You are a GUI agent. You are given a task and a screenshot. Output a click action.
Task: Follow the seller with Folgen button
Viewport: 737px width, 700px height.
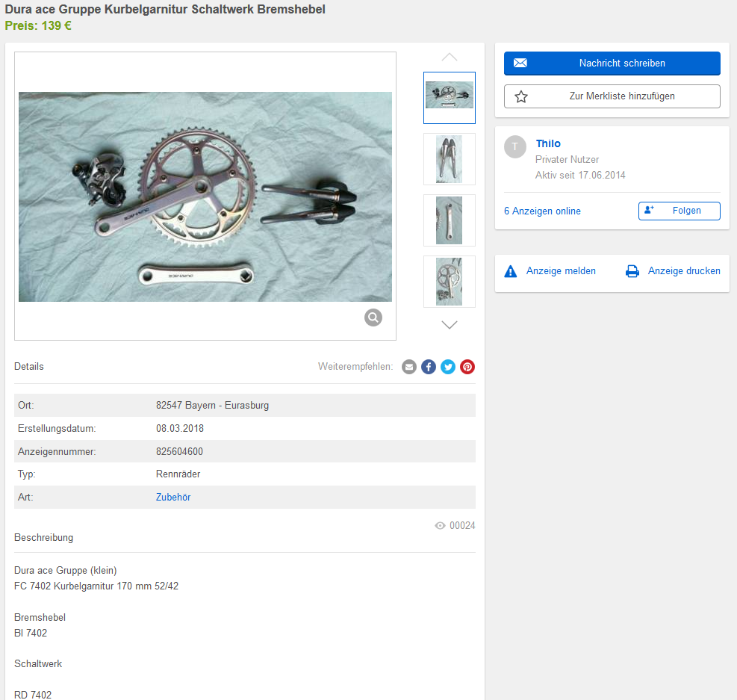coord(679,211)
